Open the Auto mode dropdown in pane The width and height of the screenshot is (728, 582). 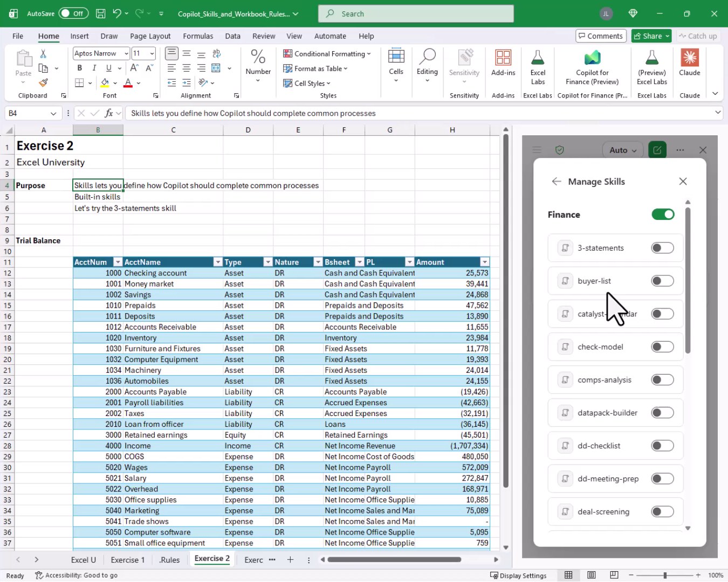pos(623,150)
